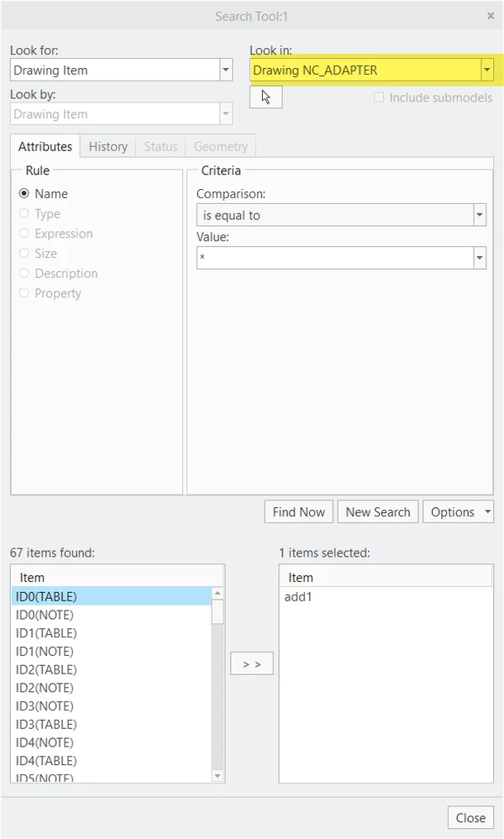Screen dimensions: 504x839
Task: Select ID1(TABLE) in found items
Action: [111, 633]
